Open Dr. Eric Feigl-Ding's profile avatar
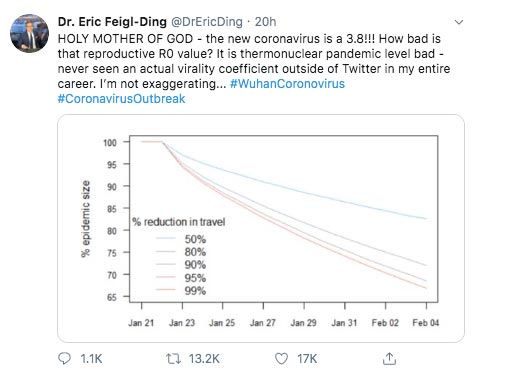This screenshot has width=508, height=380. 30,33
